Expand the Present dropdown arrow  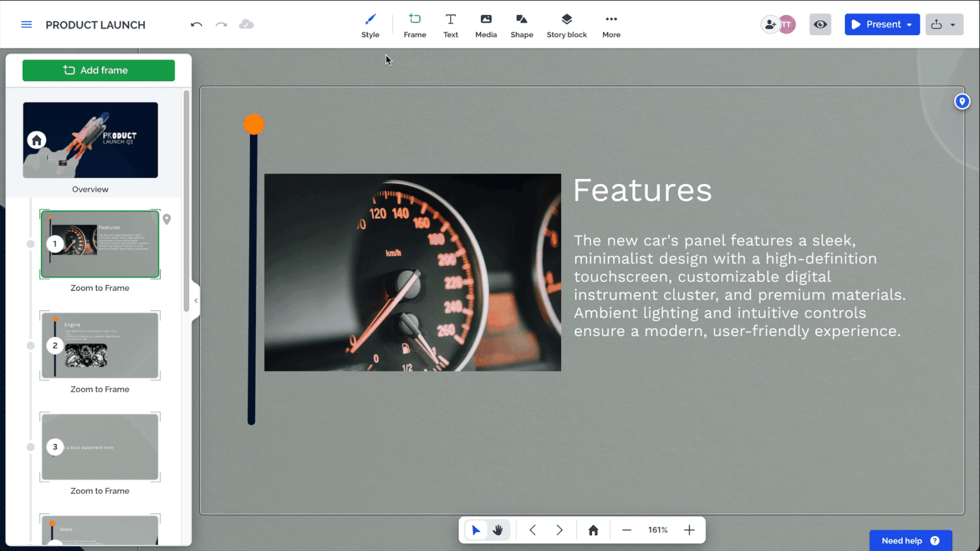point(909,25)
